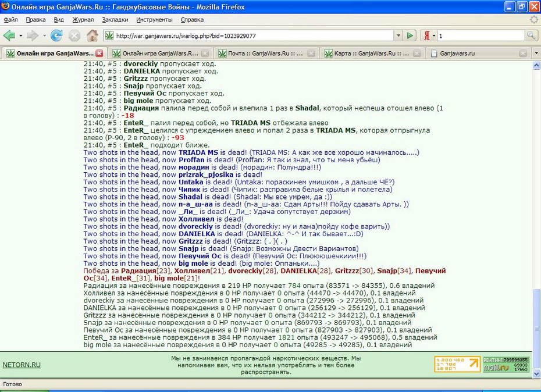Open the Правка menu
Image resolution: width=541 pixels, height=392 pixels.
click(x=36, y=20)
